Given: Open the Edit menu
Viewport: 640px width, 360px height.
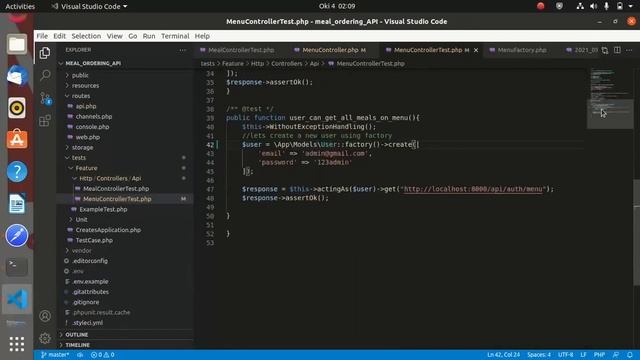Looking at the screenshot, I should [60, 36].
